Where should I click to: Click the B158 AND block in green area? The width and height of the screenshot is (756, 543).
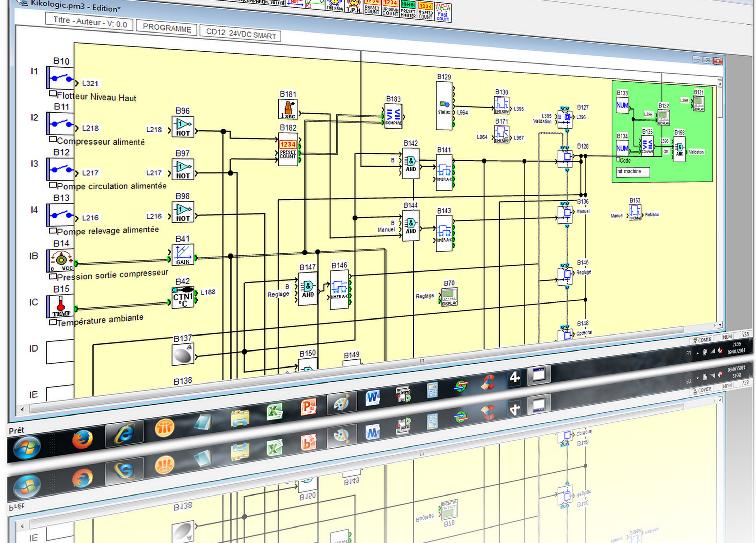(x=680, y=149)
